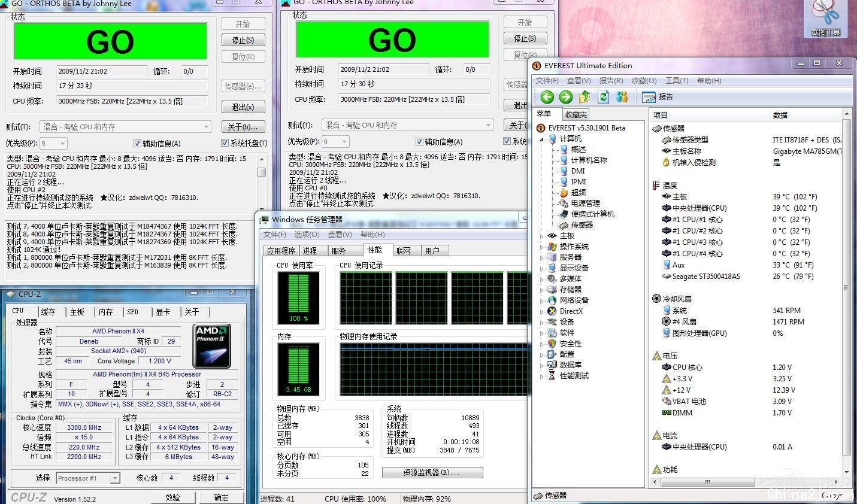Expand 存储器 node in EVEREST tree
Viewport: 857px width, 504px height.
[542, 290]
